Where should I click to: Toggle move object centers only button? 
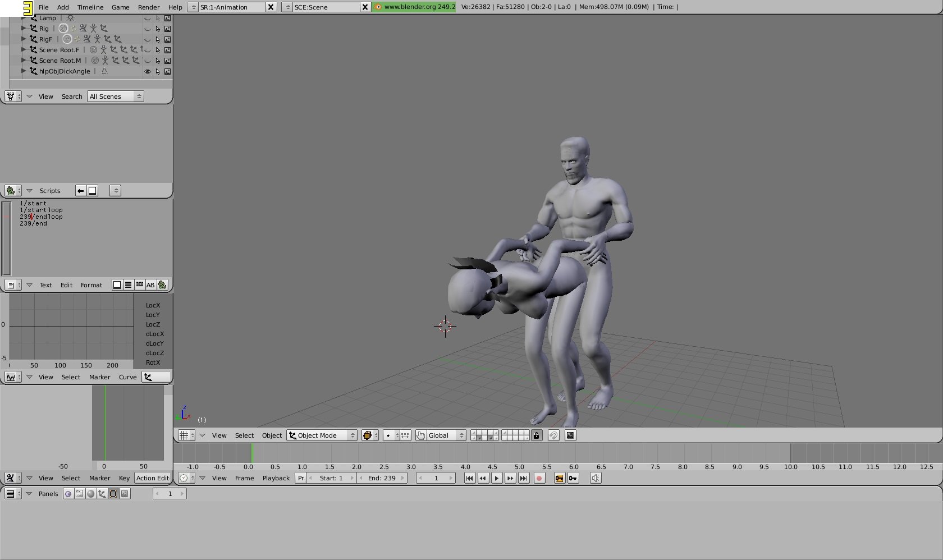coord(405,435)
